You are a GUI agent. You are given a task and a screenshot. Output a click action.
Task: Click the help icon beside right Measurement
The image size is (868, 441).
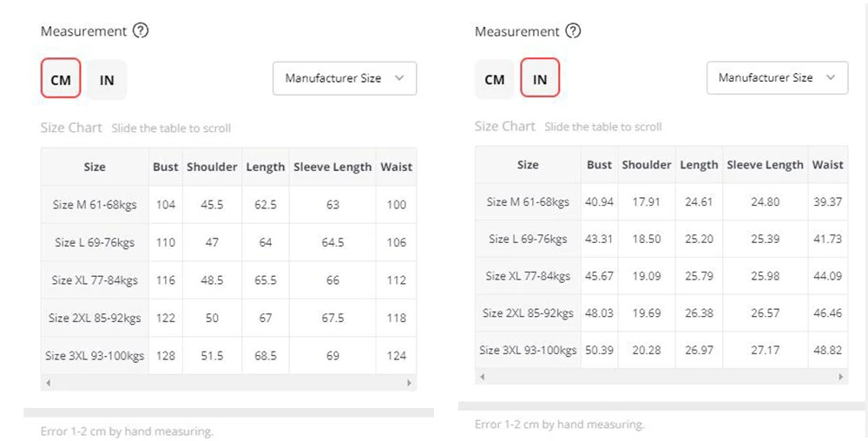pyautogui.click(x=573, y=31)
